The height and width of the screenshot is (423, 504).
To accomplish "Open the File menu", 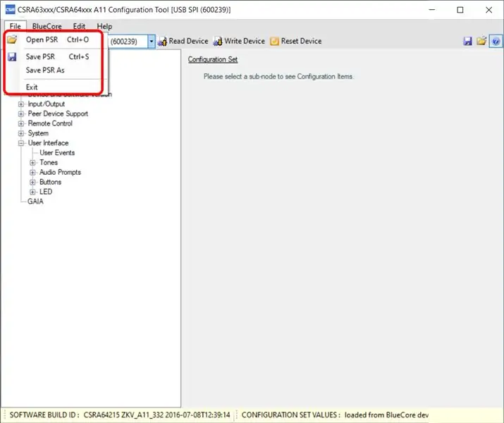I will pos(15,26).
